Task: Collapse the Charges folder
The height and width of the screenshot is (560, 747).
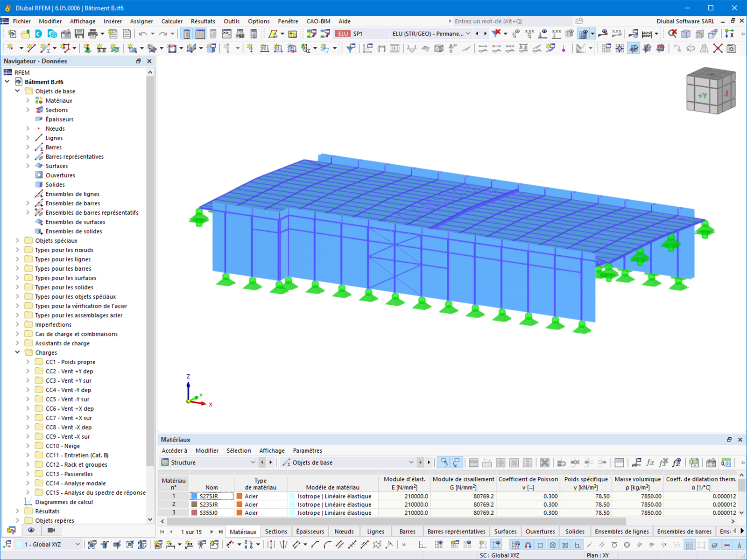Action: pos(17,352)
